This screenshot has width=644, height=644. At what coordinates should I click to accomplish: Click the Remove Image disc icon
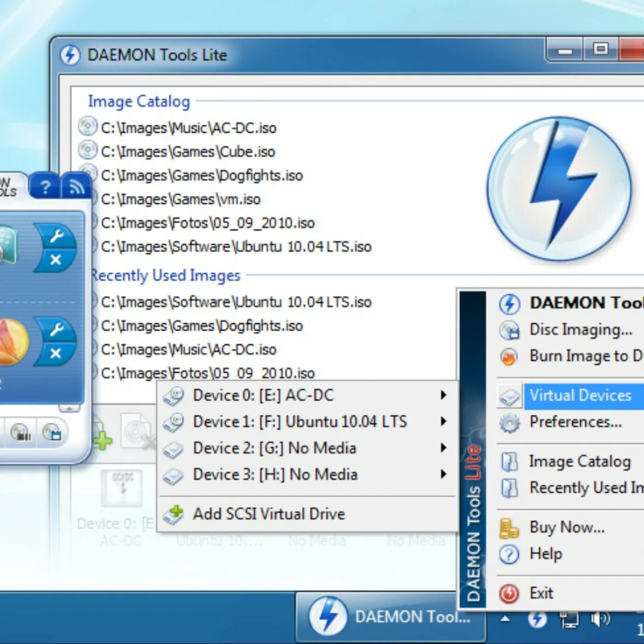coord(138,432)
